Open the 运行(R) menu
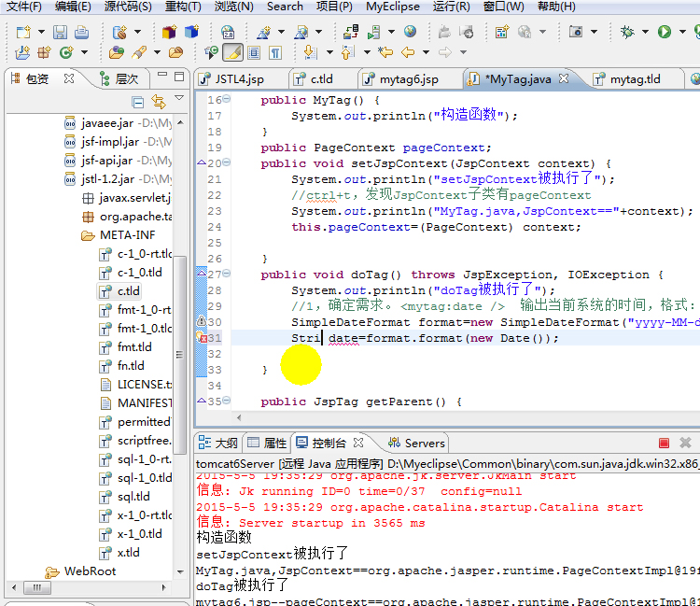The width and height of the screenshot is (700, 606). click(x=452, y=7)
